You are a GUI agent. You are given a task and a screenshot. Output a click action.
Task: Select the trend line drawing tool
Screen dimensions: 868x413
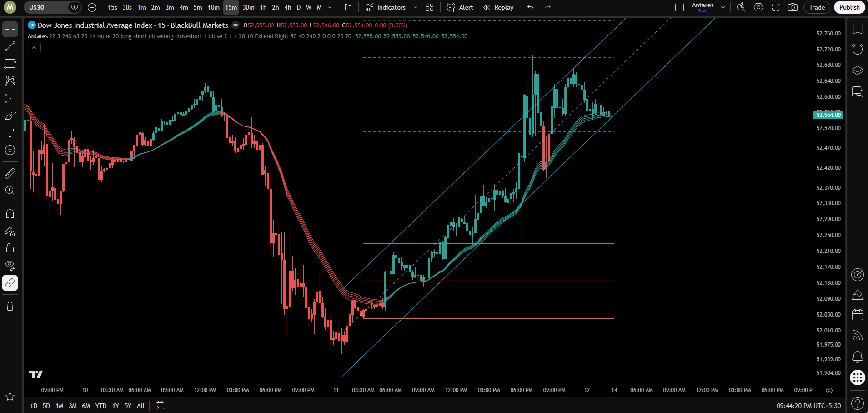(10, 46)
